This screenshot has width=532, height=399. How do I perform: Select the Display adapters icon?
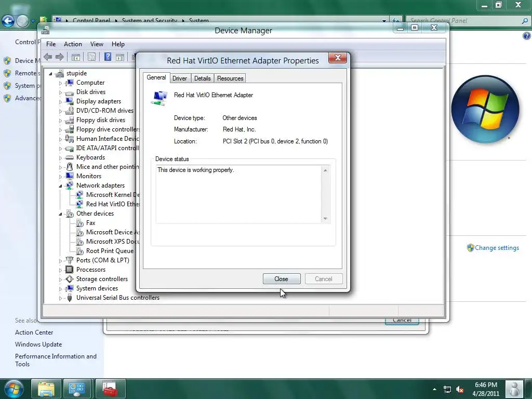70,101
